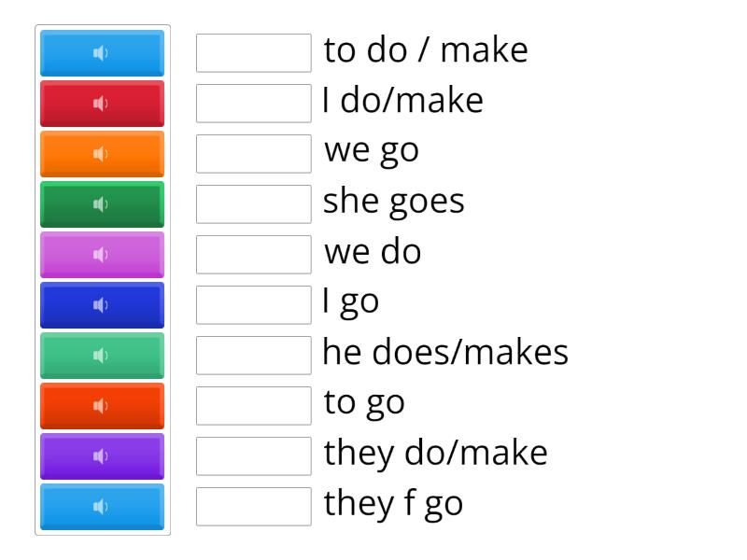
Task: Click the speaker on the pink tile
Action: (x=102, y=255)
